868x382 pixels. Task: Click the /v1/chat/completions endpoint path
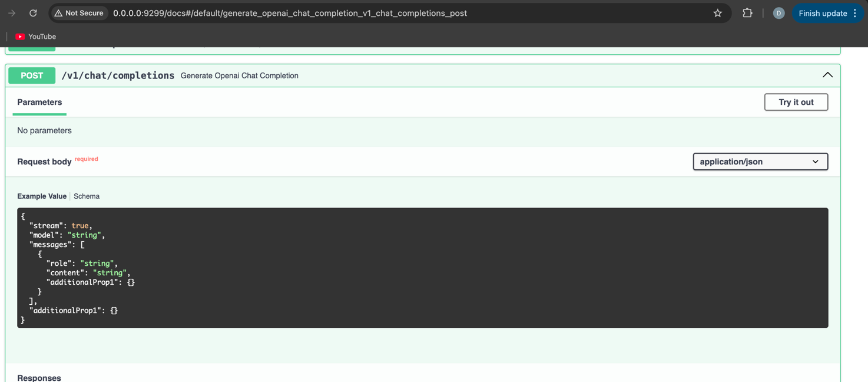118,75
